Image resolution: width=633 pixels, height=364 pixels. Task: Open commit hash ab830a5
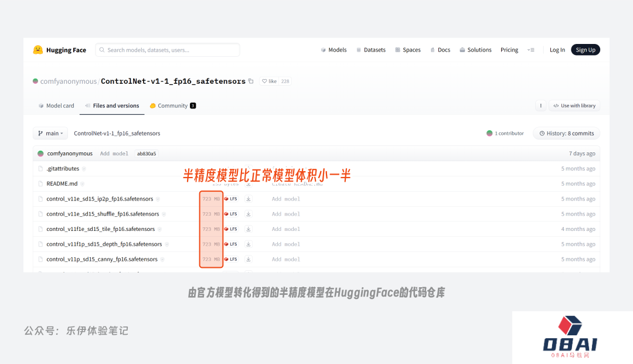click(146, 154)
